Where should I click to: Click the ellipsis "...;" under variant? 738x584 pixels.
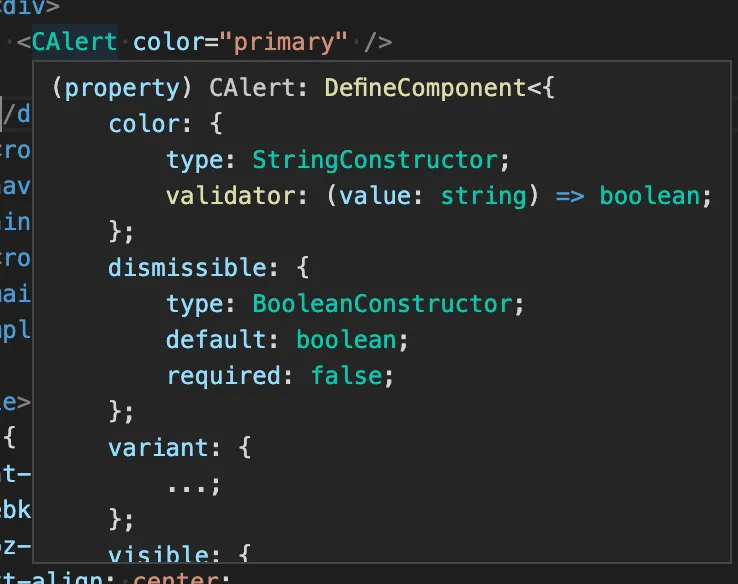[x=193, y=485]
